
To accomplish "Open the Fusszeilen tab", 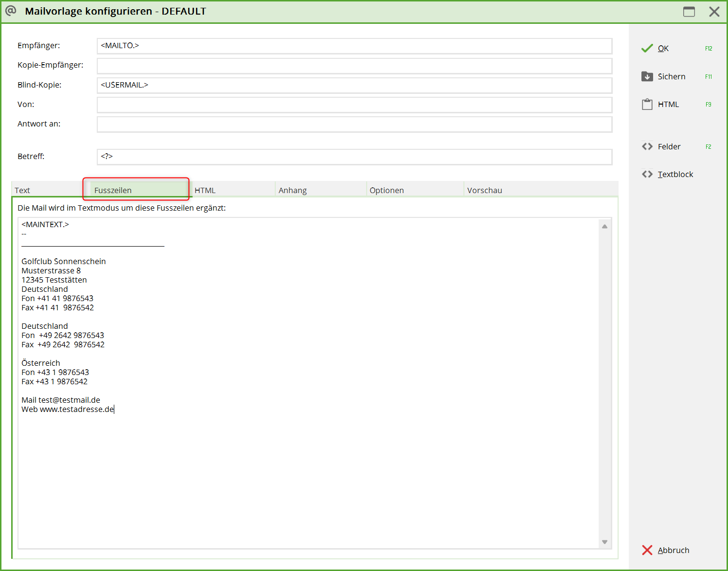I will pyautogui.click(x=113, y=190).
